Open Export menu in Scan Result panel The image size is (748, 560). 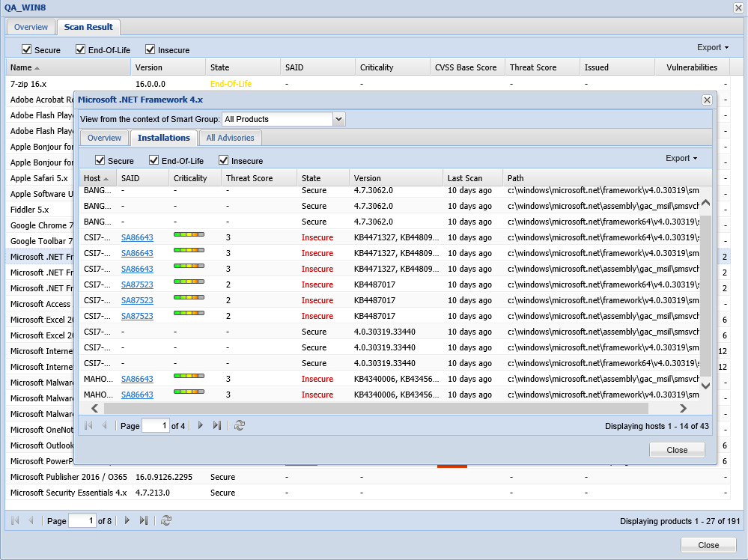click(x=712, y=47)
